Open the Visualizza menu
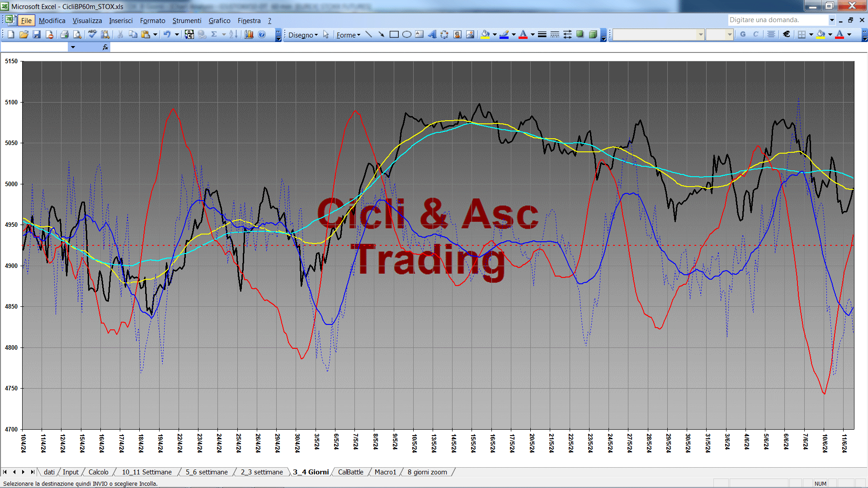This screenshot has width=868, height=488. [x=87, y=21]
